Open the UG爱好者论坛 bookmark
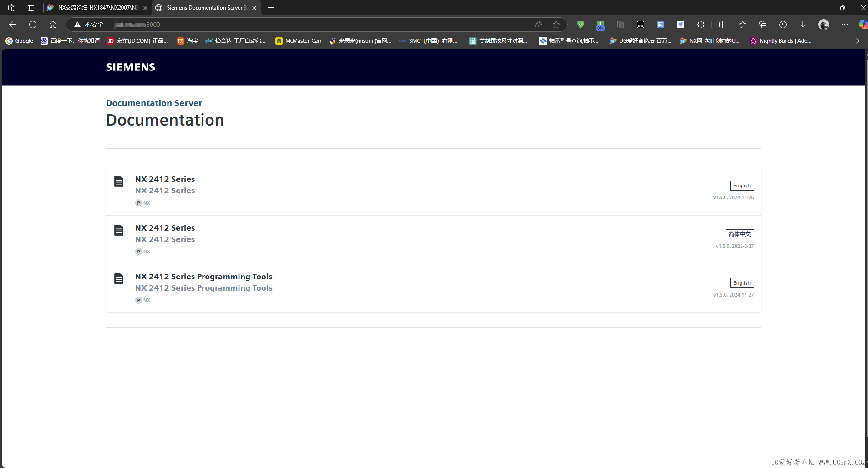This screenshot has height=468, width=868. tap(641, 41)
